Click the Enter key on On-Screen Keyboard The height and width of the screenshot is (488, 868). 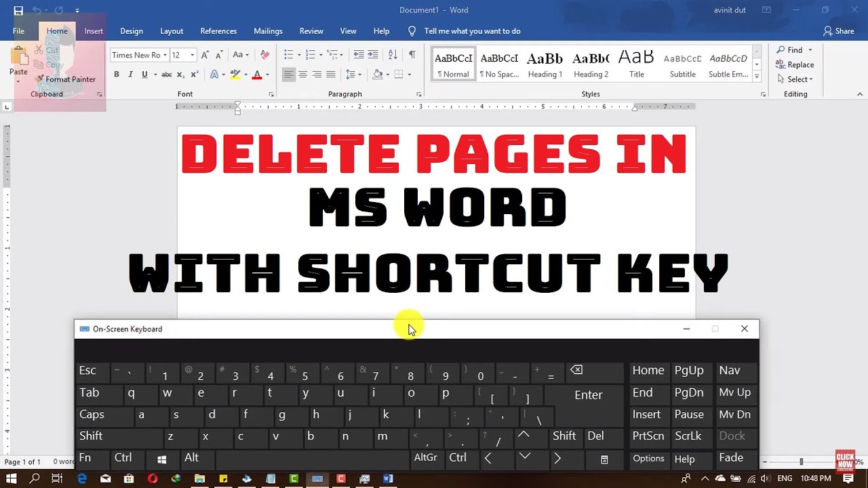pyautogui.click(x=588, y=395)
